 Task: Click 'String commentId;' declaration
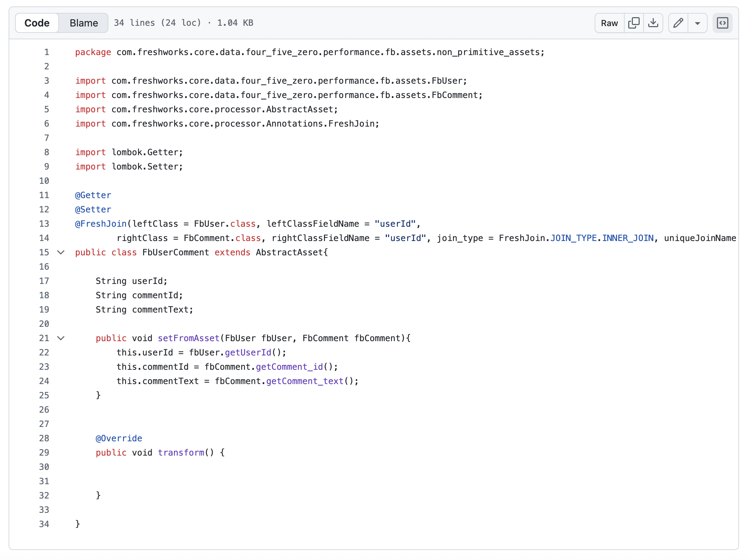pyautogui.click(x=139, y=295)
